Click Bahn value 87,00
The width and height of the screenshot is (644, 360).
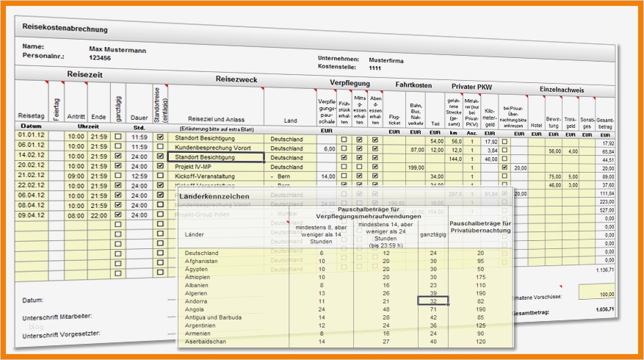tap(417, 150)
